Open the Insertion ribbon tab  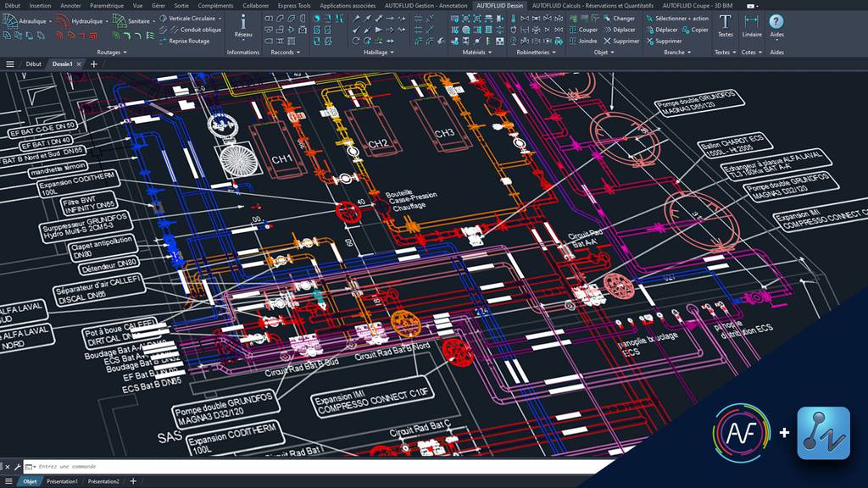click(40, 6)
